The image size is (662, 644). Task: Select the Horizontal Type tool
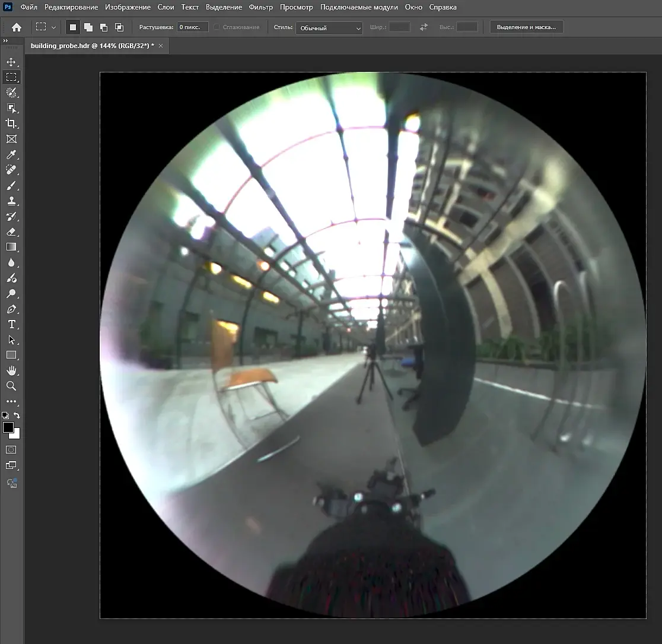[11, 324]
